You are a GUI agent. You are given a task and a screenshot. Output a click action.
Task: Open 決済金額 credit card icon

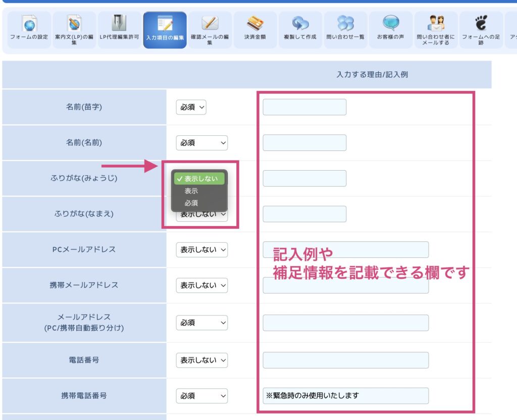(255, 24)
